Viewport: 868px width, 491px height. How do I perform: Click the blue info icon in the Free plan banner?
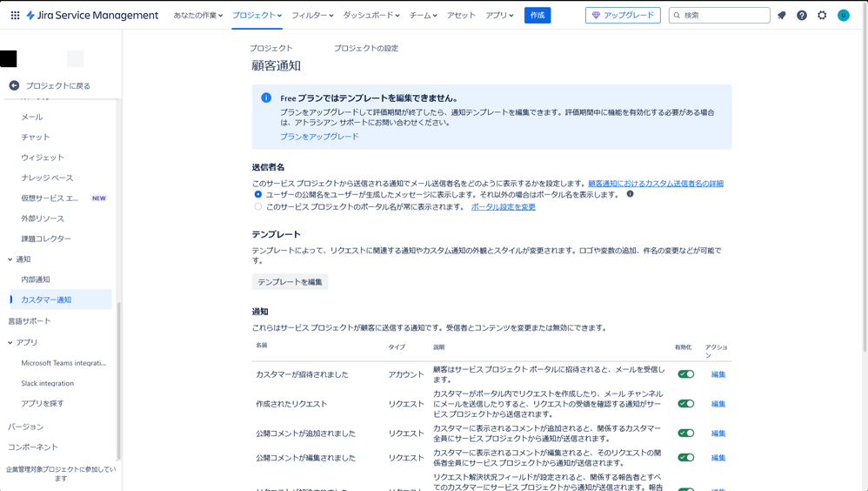[x=266, y=98]
